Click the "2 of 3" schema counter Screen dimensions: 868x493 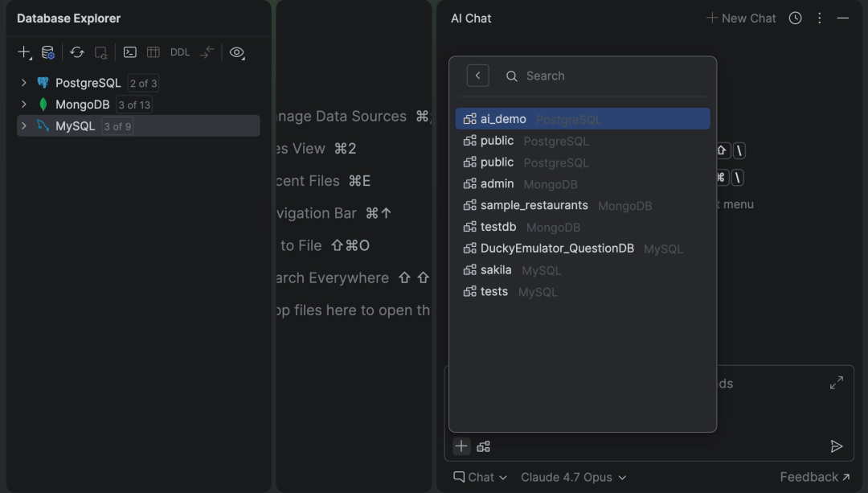point(143,83)
